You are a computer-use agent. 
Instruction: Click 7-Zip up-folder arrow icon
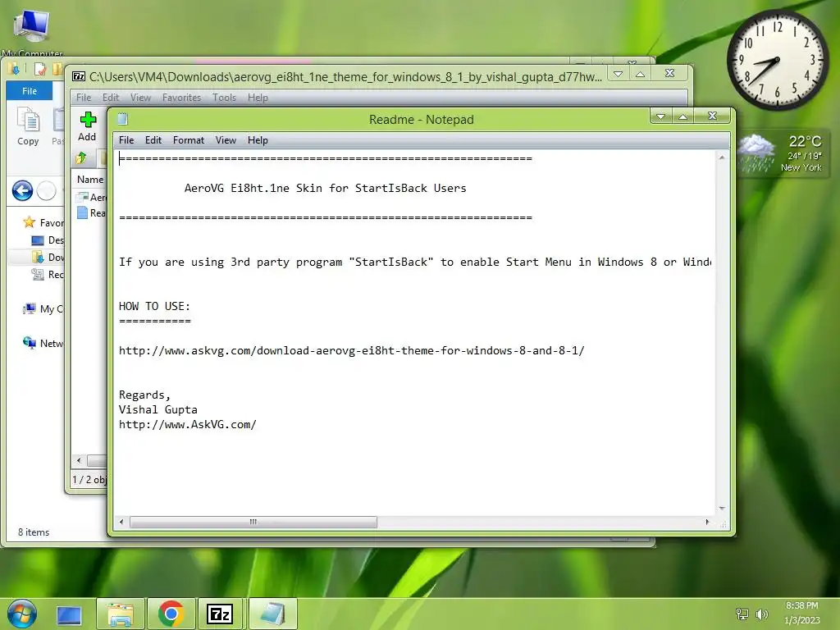(x=81, y=157)
